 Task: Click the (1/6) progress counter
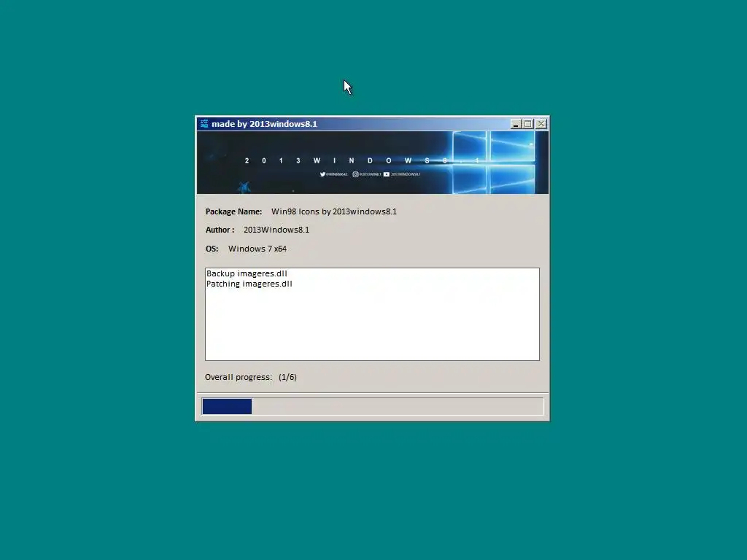(x=287, y=377)
